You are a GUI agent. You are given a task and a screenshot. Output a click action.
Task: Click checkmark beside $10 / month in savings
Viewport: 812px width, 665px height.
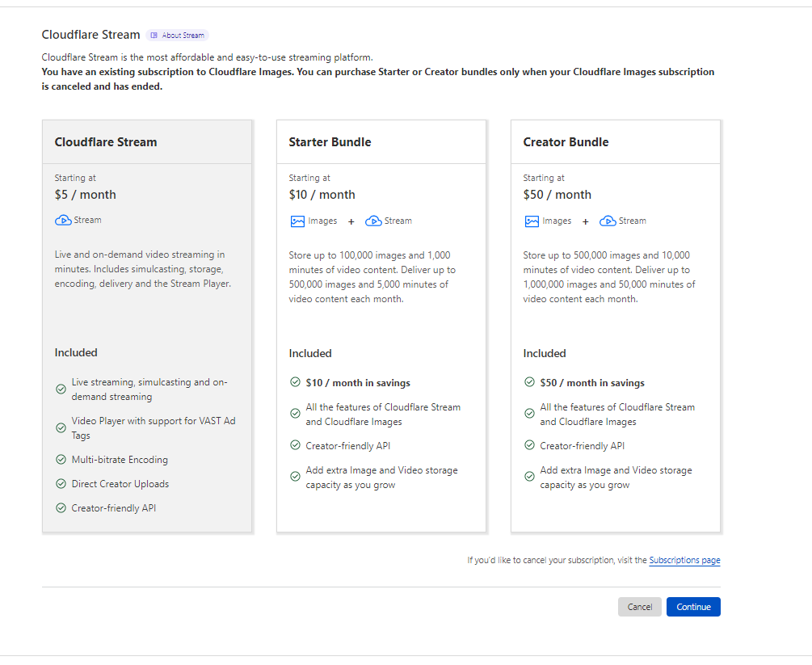(x=295, y=382)
